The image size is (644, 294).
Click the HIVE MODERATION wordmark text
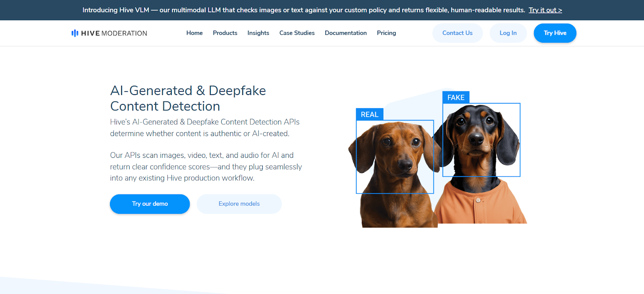tap(114, 33)
